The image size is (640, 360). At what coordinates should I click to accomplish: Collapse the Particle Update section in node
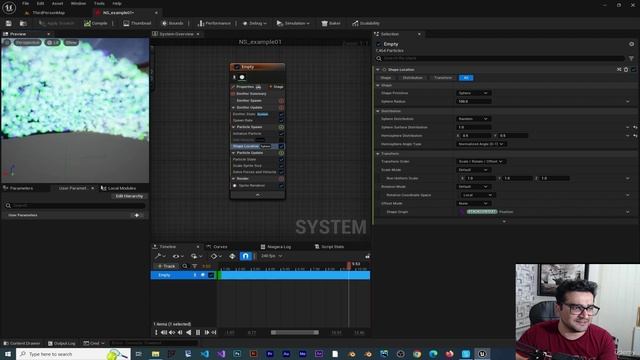(x=234, y=153)
